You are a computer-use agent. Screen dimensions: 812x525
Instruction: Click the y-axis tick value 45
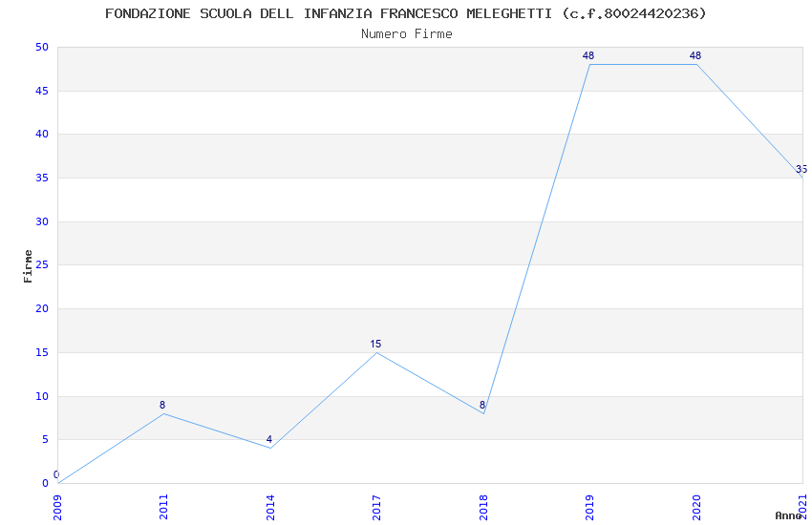click(42, 91)
